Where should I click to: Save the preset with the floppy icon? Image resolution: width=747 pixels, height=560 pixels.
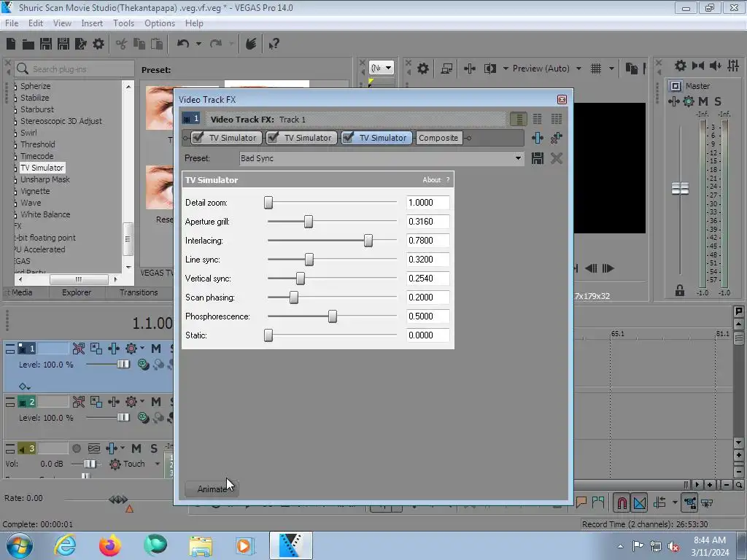tap(538, 158)
